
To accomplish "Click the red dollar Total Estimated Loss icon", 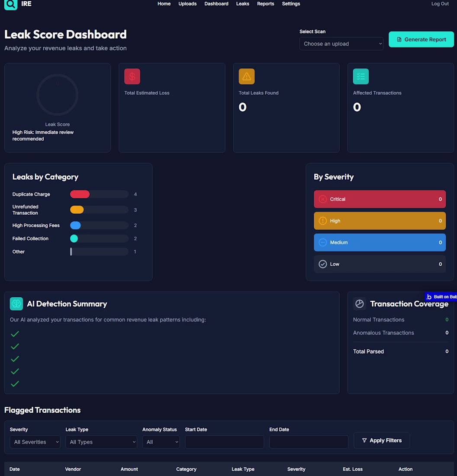I will click(132, 77).
